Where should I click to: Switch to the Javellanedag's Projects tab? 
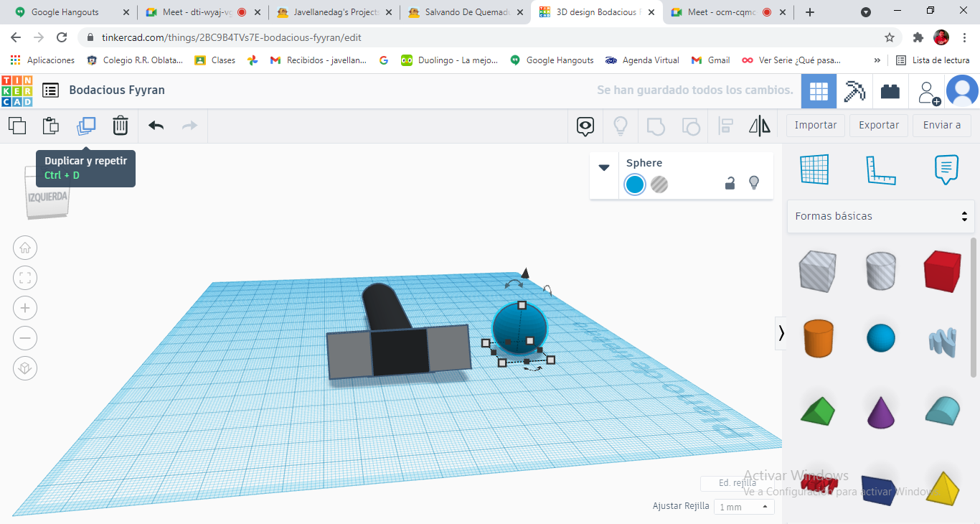tap(335, 12)
